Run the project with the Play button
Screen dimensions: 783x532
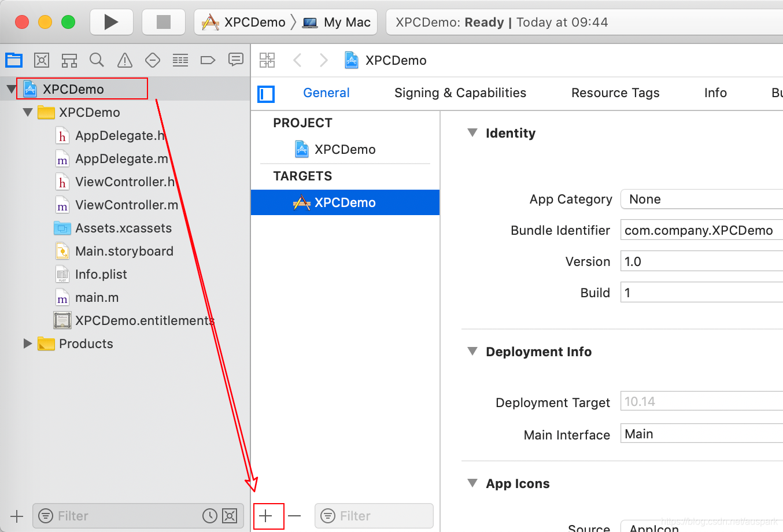[x=111, y=22]
